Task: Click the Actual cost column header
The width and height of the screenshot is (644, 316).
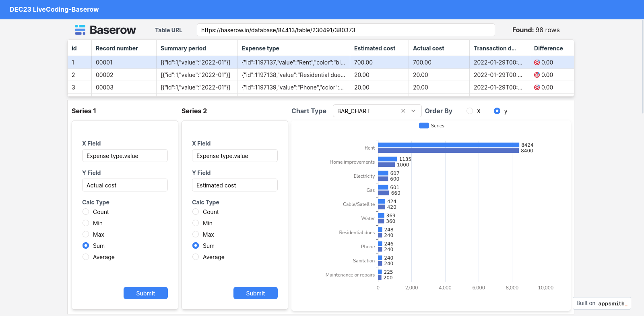Action: 428,48
